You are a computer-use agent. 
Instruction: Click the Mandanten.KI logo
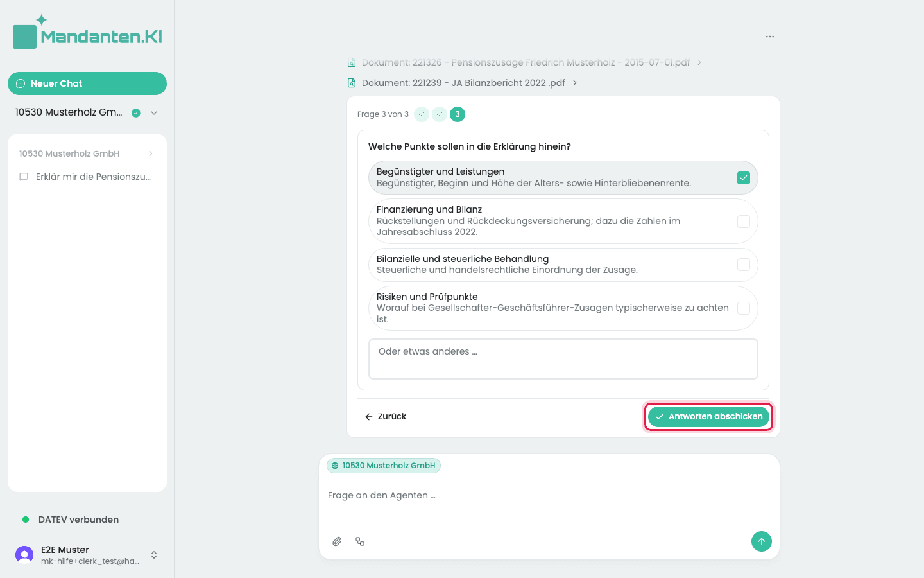point(87,32)
